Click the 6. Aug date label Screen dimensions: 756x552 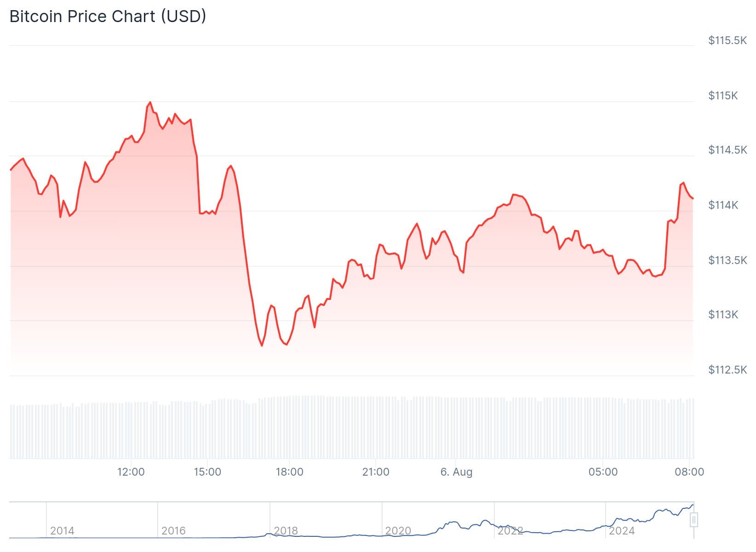456,472
